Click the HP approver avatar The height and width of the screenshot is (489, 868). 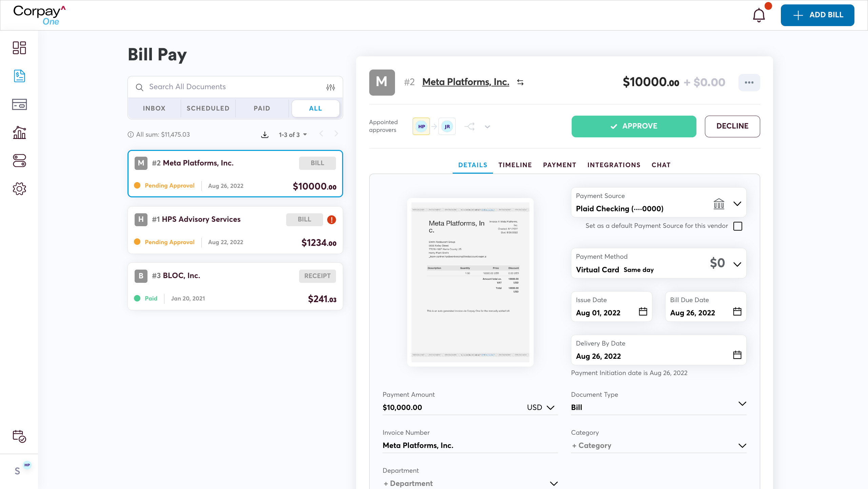click(x=421, y=126)
